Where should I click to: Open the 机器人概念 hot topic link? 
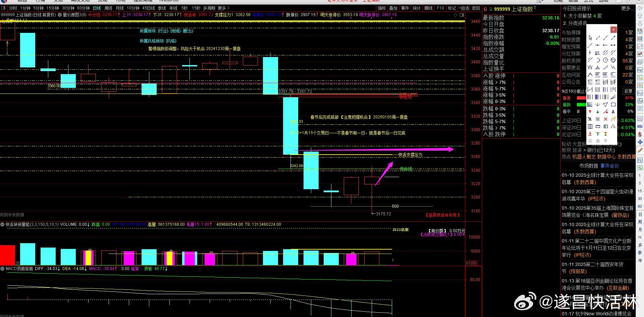coord(584,157)
